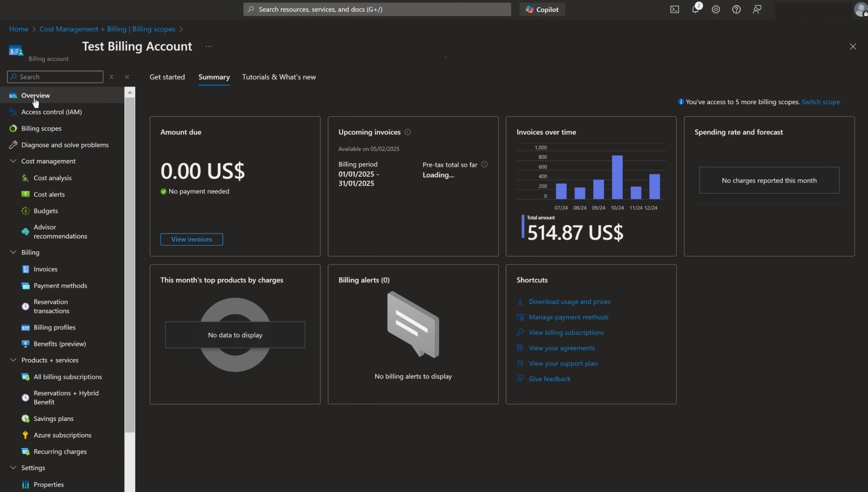
Task: Click All billing subscriptions icon
Action: click(x=25, y=377)
